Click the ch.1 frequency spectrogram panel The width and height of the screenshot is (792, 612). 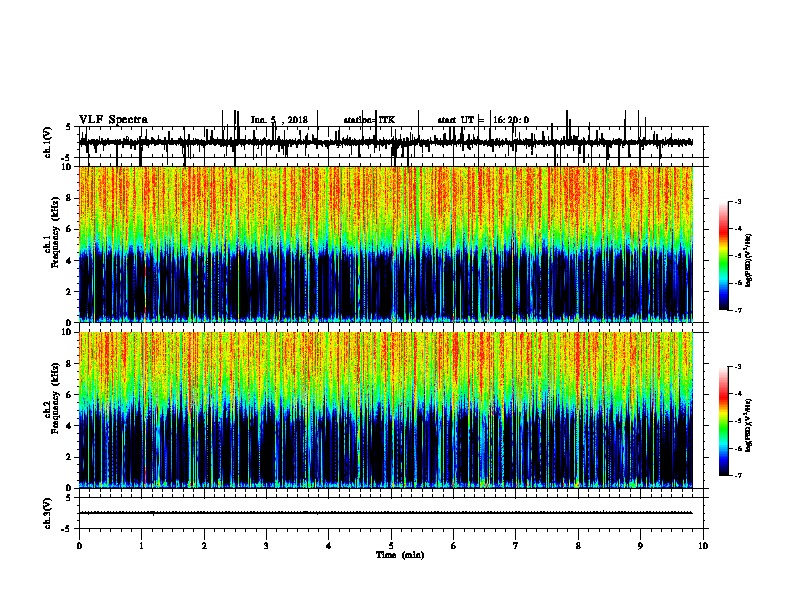point(386,244)
